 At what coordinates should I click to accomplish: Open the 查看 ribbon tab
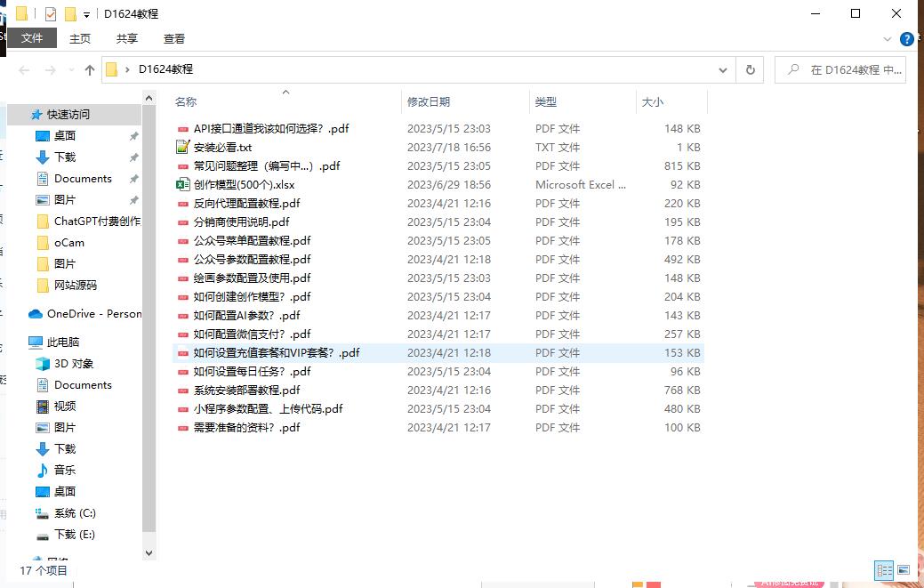(173, 39)
